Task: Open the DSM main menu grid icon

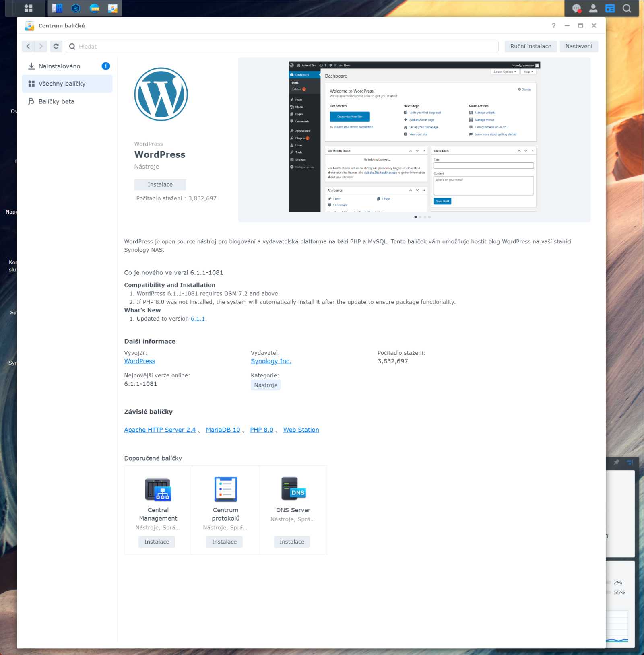Action: click(x=28, y=8)
